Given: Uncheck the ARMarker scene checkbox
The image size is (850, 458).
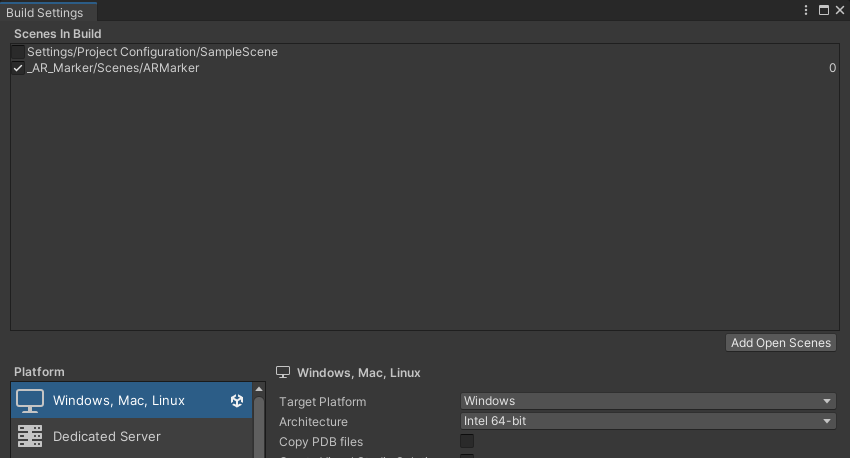Looking at the screenshot, I should [18, 68].
